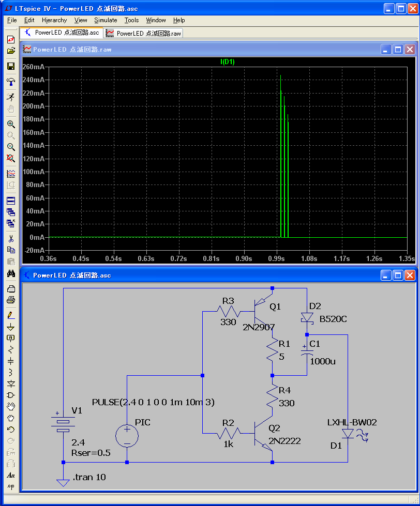This screenshot has width=420, height=506.
Task: Open the File menu
Action: click(x=12, y=20)
